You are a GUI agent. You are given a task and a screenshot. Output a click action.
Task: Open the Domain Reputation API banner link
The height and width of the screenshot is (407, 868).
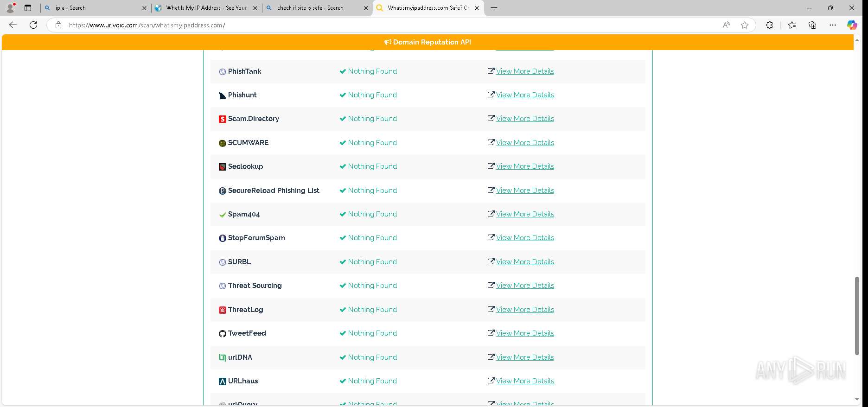[428, 42]
